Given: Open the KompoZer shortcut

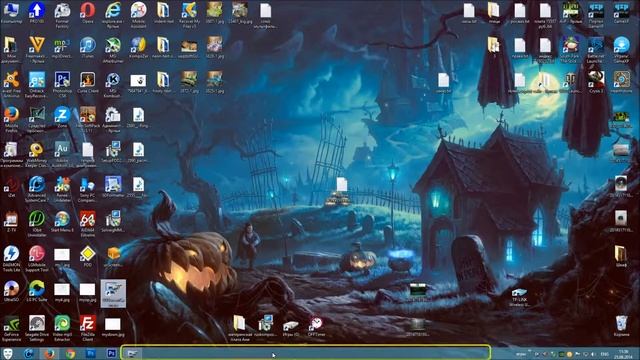Looking at the screenshot, I should point(138,47).
